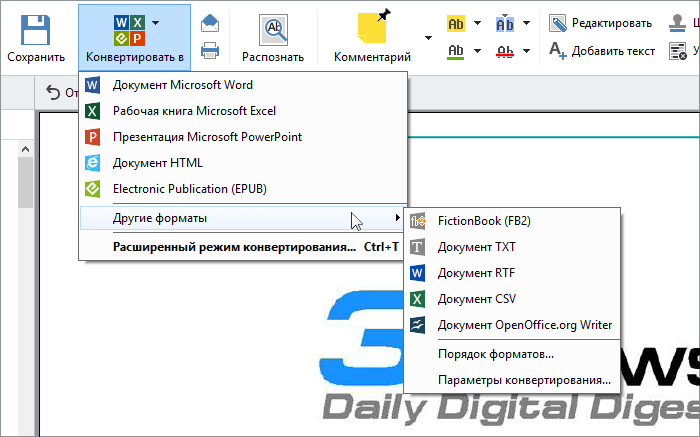This screenshot has height=437, width=700.
Task: Open the yellow highlight color dropdown
Action: [477, 23]
